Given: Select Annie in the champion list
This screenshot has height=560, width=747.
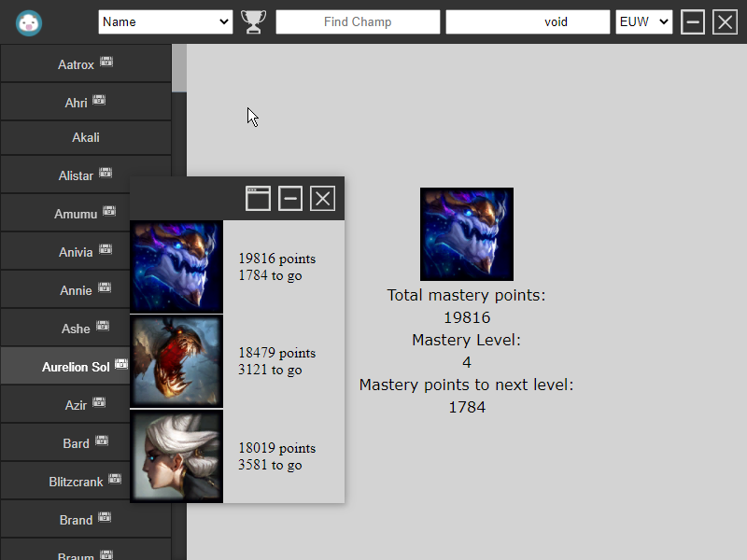Looking at the screenshot, I should [x=65, y=289].
